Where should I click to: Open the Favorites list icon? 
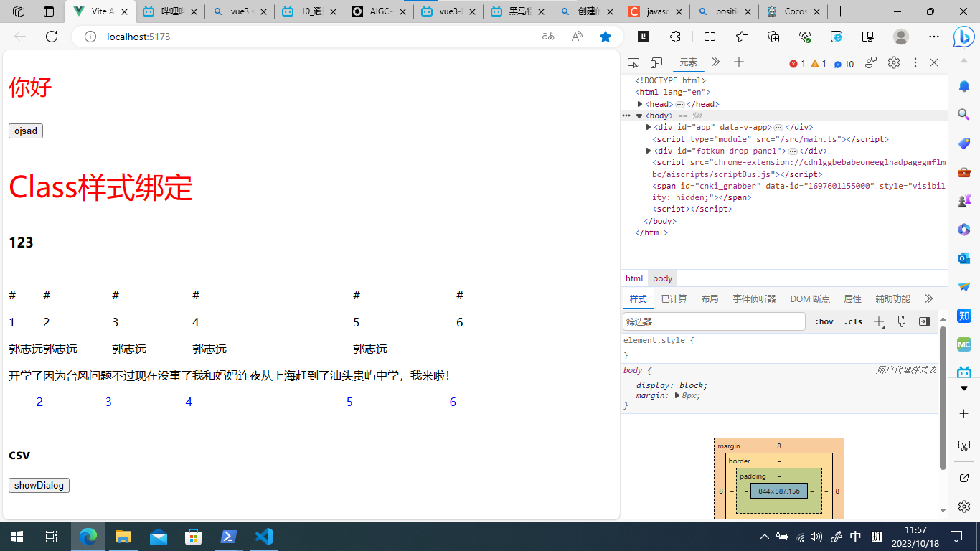pos(742,37)
